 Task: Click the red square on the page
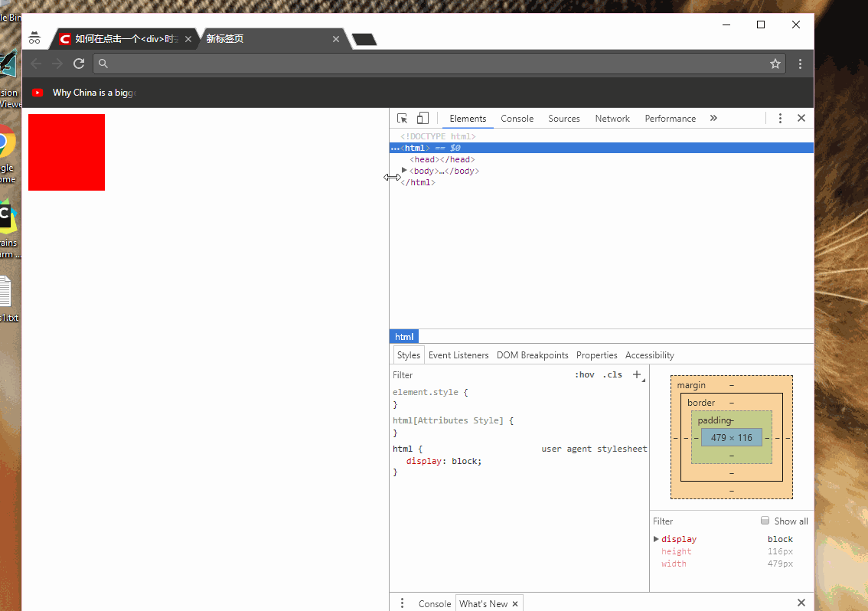pyautogui.click(x=67, y=152)
